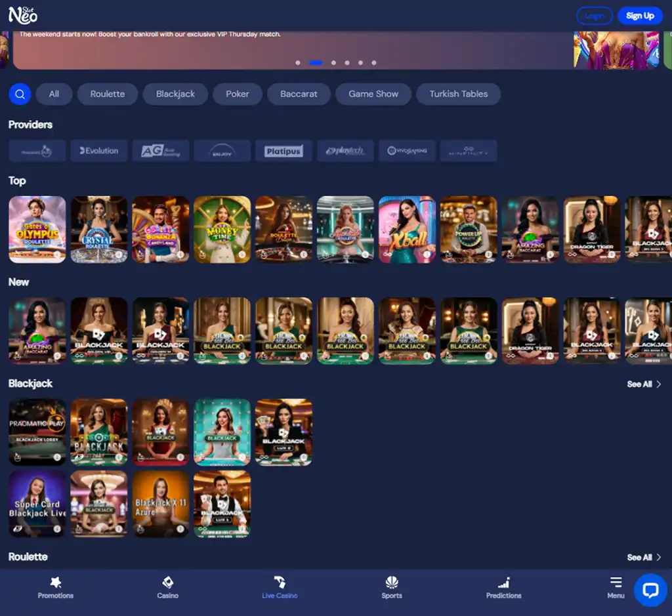This screenshot has height=616, width=672.
Task: Click the active second banner slide indicator
Action: click(x=316, y=62)
